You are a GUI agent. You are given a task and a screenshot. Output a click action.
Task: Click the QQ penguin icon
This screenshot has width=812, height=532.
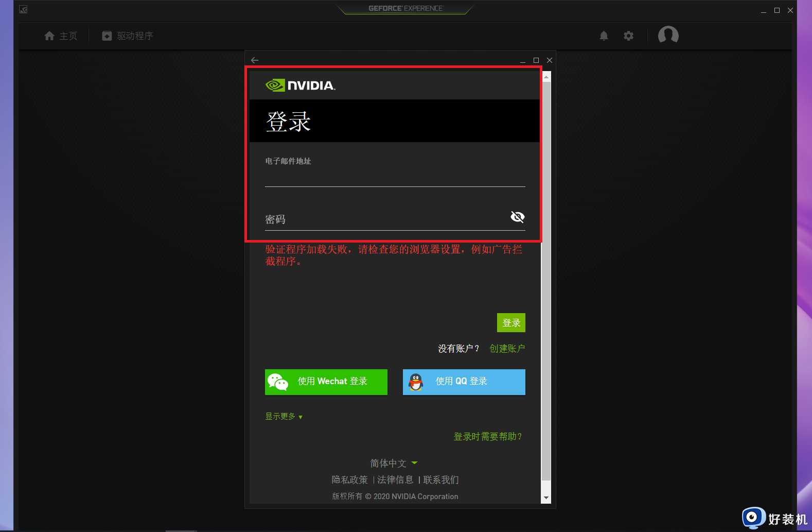[x=416, y=382]
